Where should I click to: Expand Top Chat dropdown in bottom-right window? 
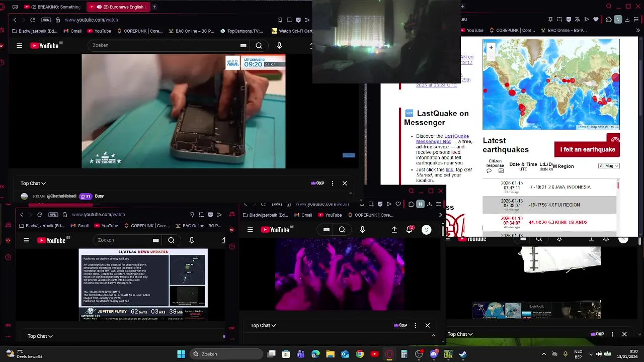tap(460, 334)
